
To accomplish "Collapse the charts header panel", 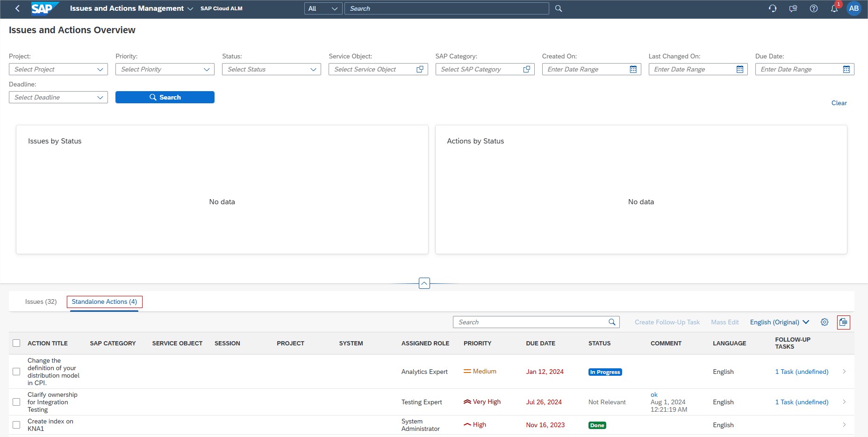I will pos(424,283).
